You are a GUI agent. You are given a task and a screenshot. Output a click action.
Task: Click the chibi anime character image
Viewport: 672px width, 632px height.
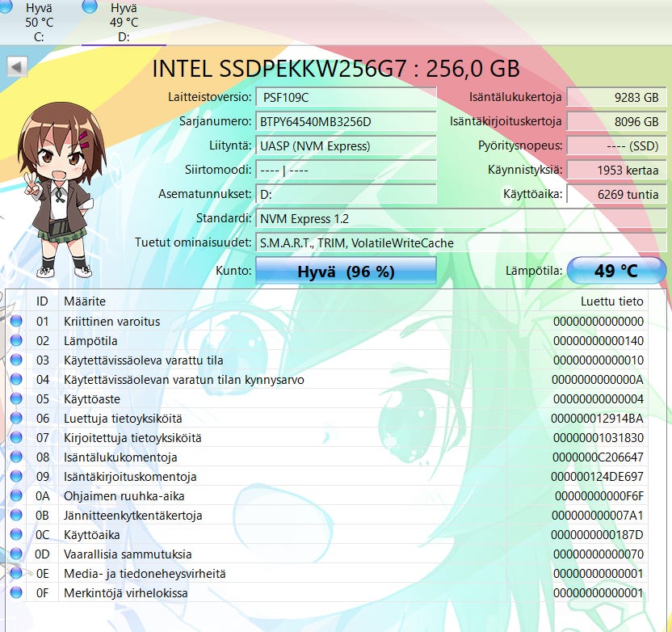[x=61, y=189]
